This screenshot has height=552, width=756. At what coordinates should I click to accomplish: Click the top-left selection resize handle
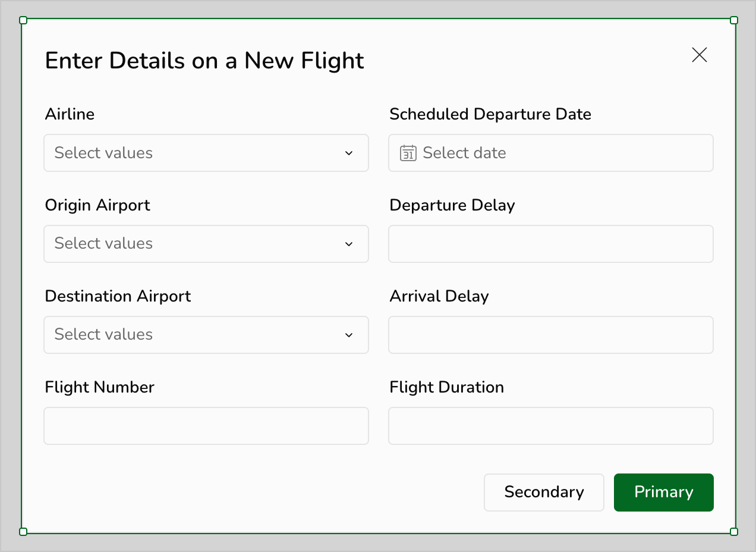tap(23, 20)
